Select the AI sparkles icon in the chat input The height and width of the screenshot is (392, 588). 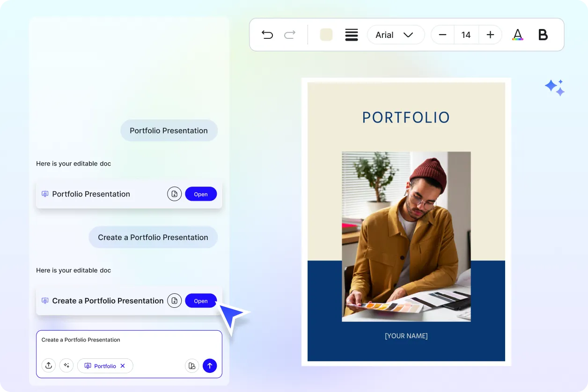66,365
